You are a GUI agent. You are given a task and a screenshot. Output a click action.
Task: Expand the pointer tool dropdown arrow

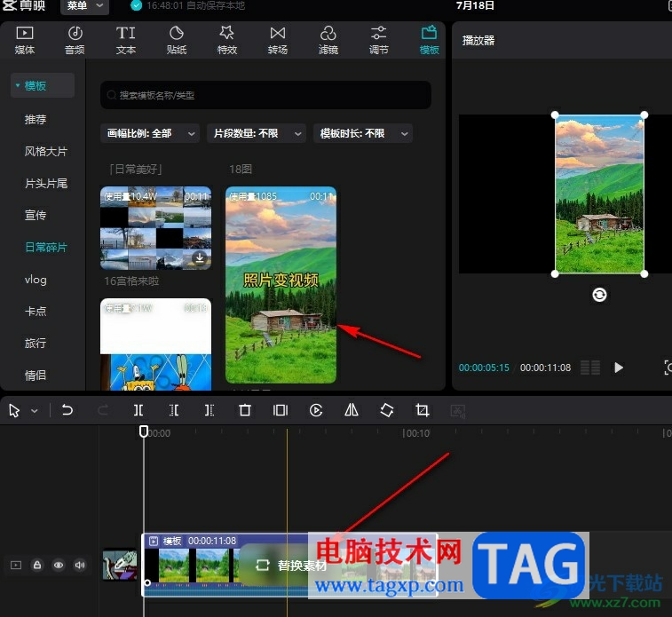click(35, 411)
